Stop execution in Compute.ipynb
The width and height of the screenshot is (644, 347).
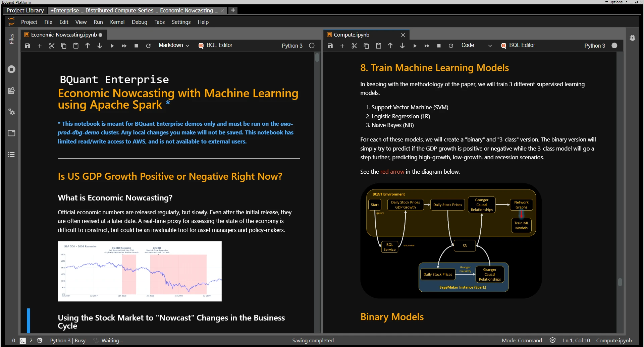click(x=439, y=46)
